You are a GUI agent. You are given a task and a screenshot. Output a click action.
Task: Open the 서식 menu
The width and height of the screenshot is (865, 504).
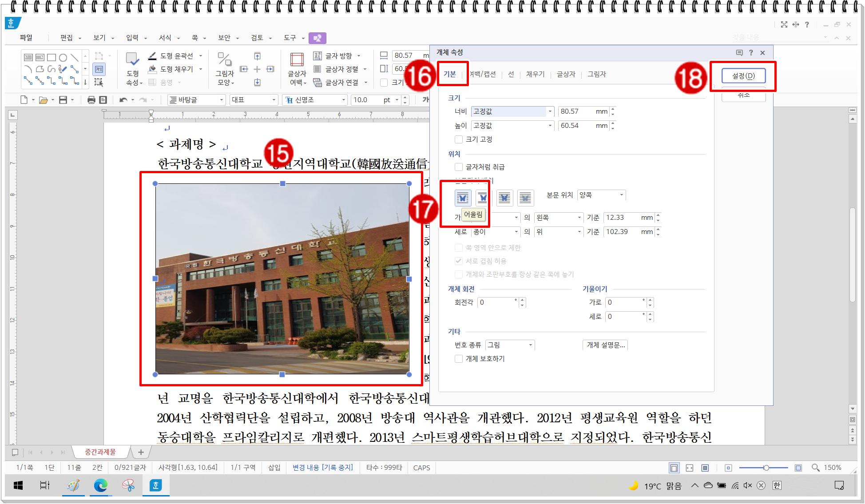click(x=165, y=38)
